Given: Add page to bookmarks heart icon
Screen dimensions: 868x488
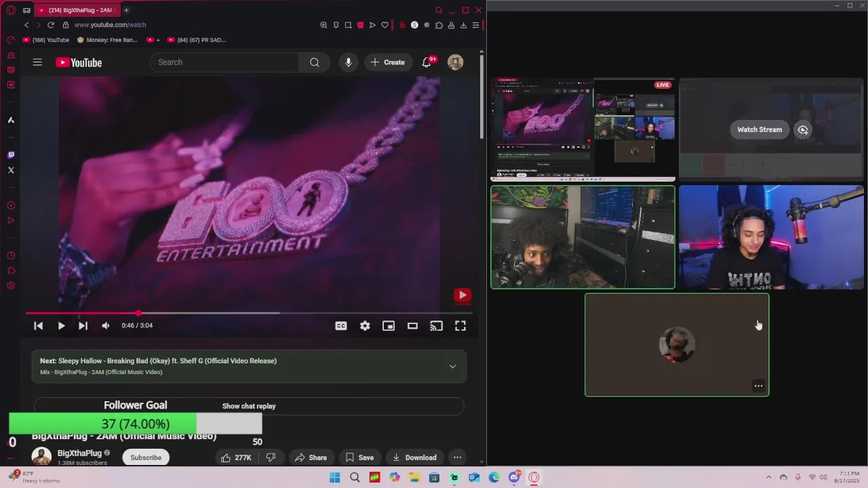Looking at the screenshot, I should coord(384,25).
